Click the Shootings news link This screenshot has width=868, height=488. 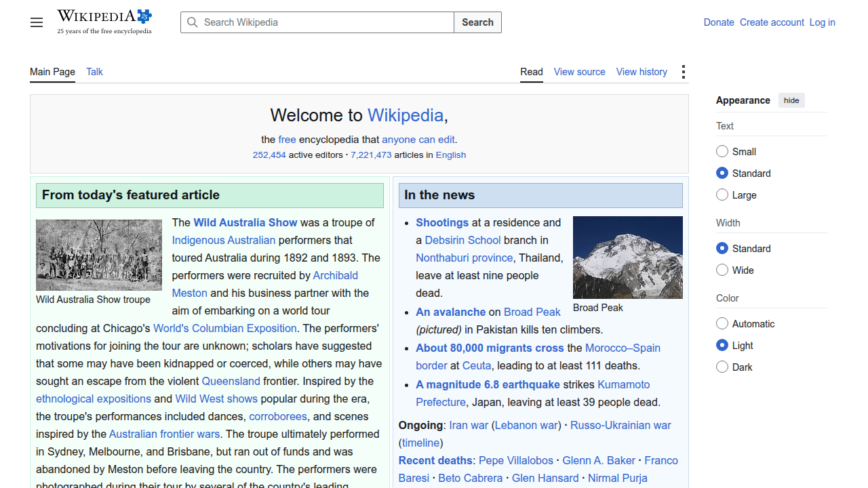click(x=442, y=222)
